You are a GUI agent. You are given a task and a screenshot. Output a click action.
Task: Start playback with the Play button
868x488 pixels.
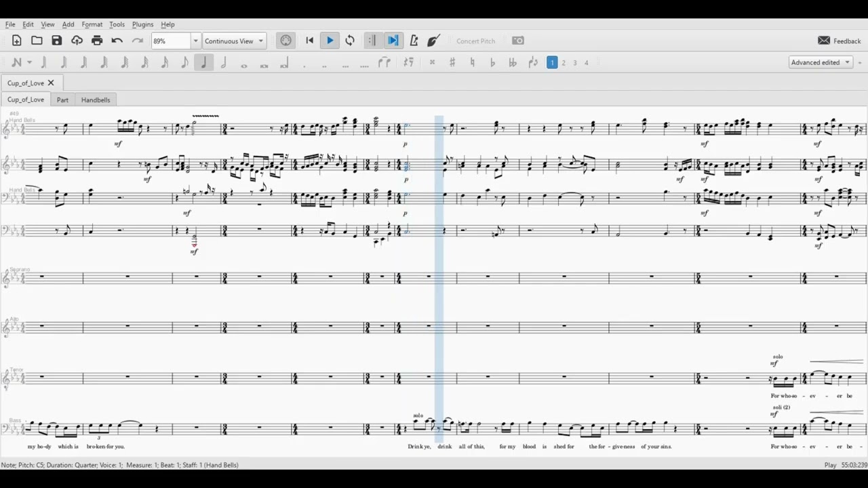click(x=330, y=41)
